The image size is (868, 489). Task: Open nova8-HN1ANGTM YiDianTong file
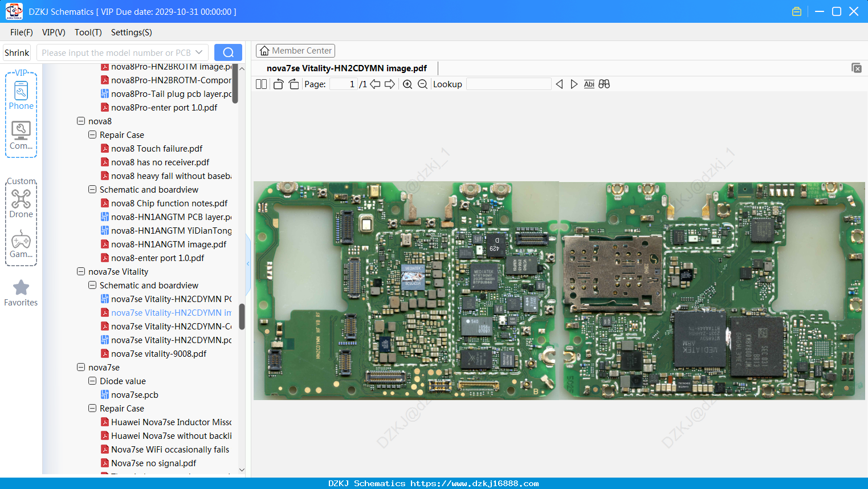[x=172, y=230]
